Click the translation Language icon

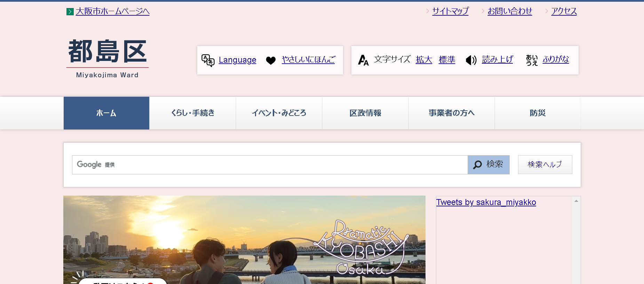208,60
